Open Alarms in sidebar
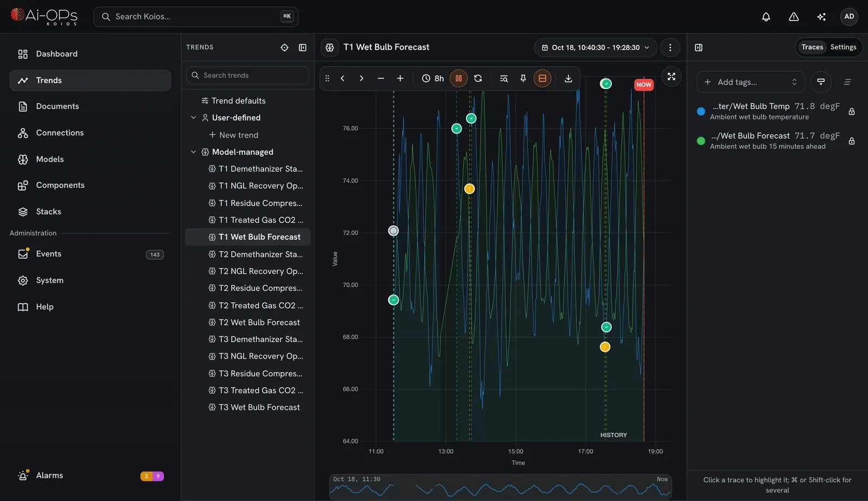The image size is (868, 501). click(x=90, y=476)
